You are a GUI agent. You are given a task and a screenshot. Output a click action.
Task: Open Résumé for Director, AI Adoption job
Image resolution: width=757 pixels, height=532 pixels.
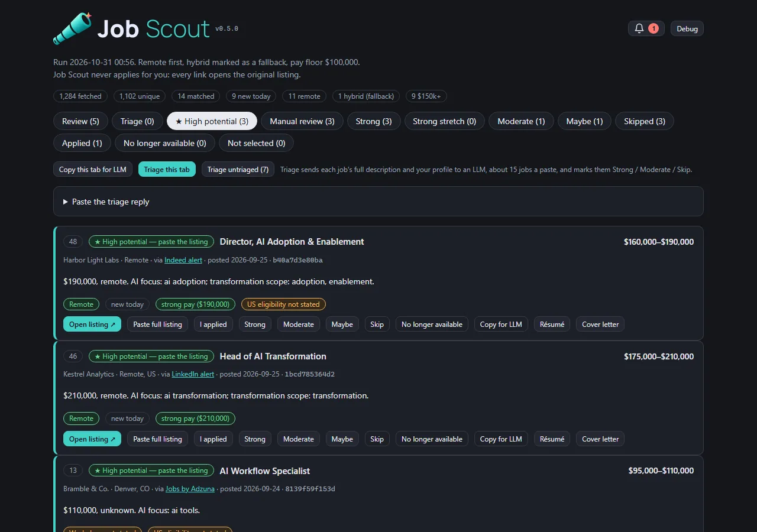coord(552,325)
